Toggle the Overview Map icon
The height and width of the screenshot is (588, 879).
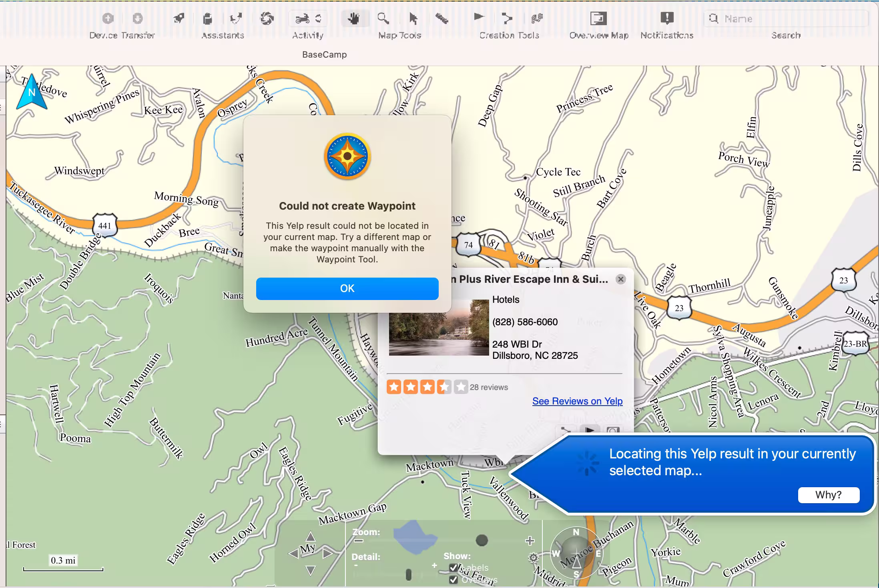598,18
